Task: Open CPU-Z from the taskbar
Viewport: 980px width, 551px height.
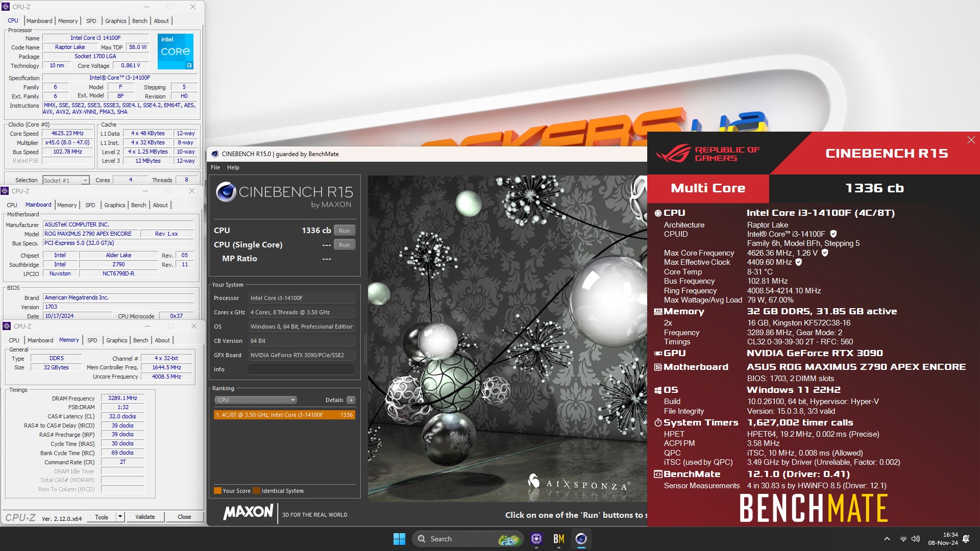Action: point(536,539)
